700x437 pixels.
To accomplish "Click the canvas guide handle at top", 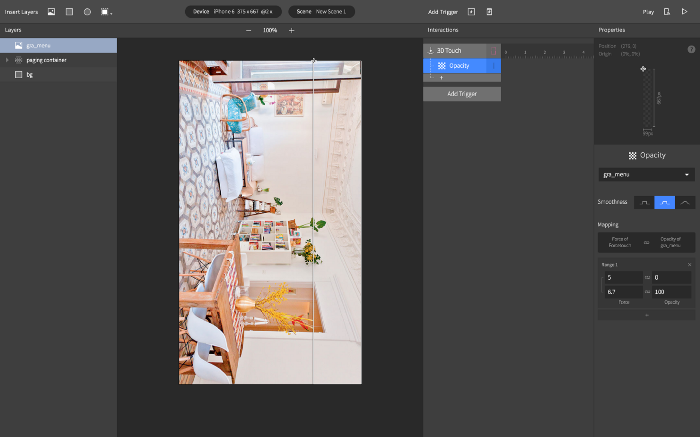I will (313, 60).
